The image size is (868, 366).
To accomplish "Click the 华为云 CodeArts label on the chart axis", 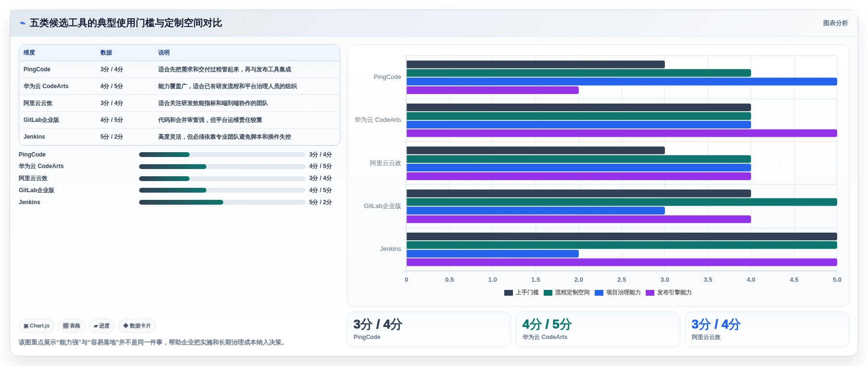I will (378, 120).
